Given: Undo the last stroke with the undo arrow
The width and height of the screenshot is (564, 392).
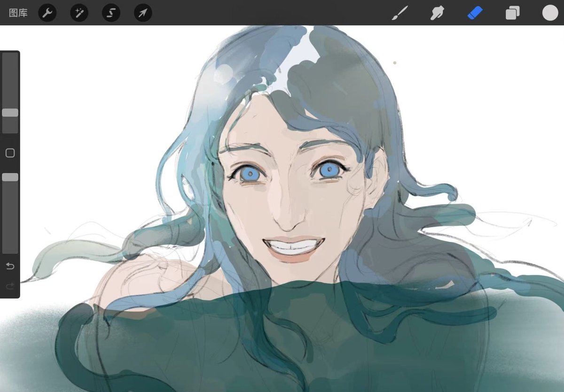Looking at the screenshot, I should (x=10, y=267).
